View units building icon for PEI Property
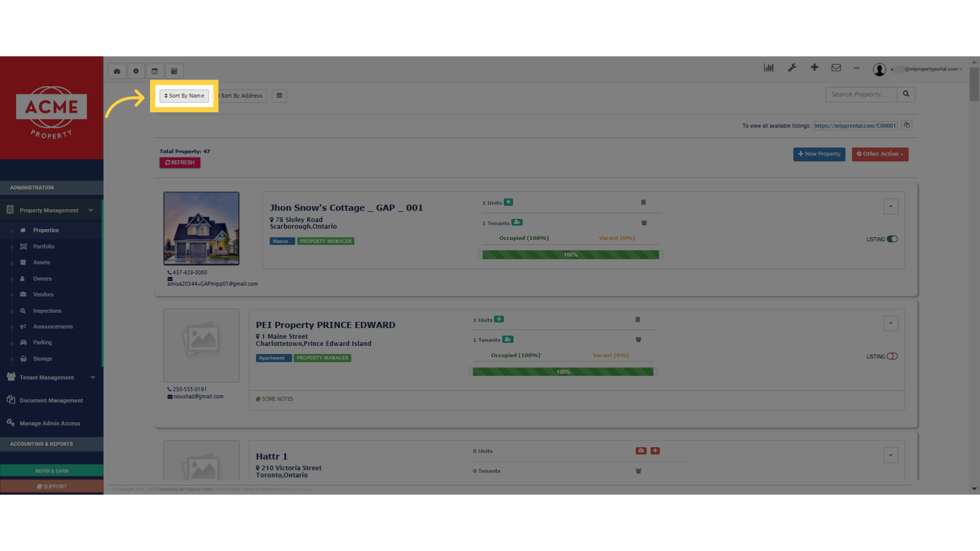Viewport: 980px width, 551px height. tap(638, 320)
